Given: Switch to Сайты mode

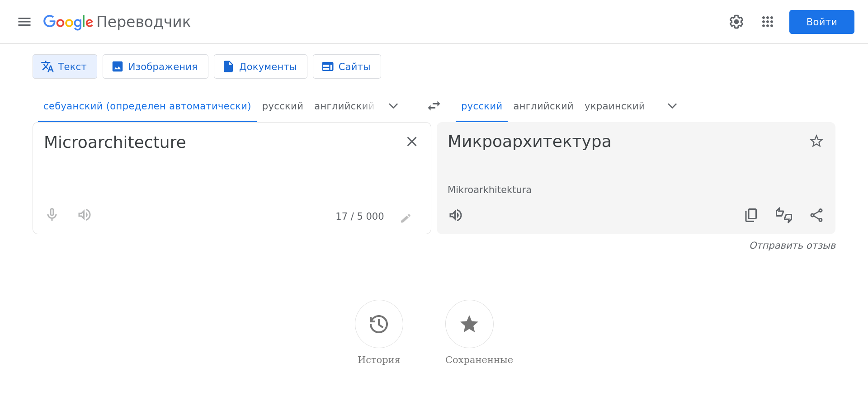Looking at the screenshot, I should coord(347,66).
